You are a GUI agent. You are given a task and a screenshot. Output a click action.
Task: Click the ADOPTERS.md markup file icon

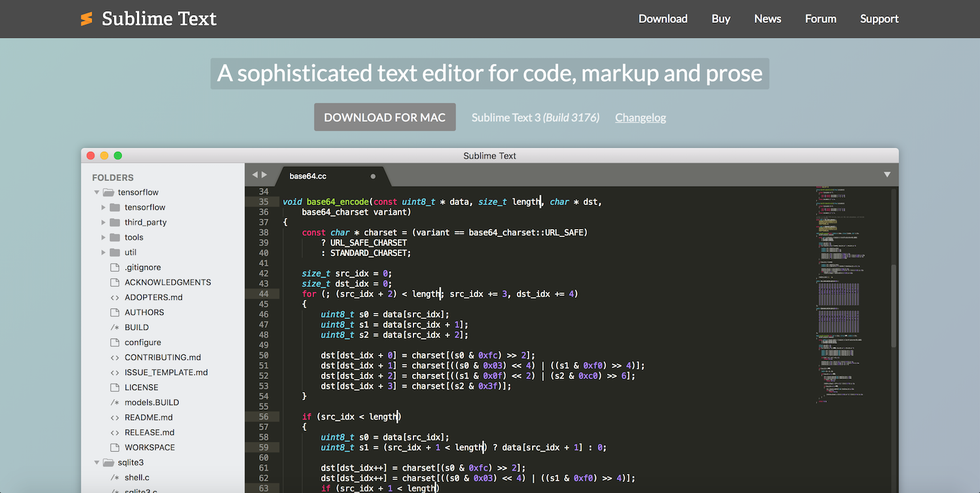(114, 298)
